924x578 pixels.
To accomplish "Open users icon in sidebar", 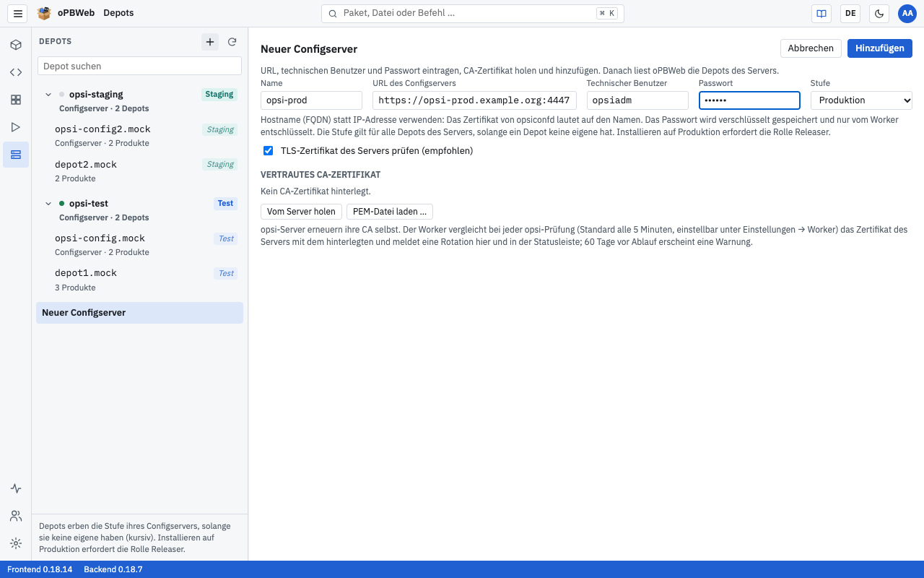I will [x=16, y=516].
